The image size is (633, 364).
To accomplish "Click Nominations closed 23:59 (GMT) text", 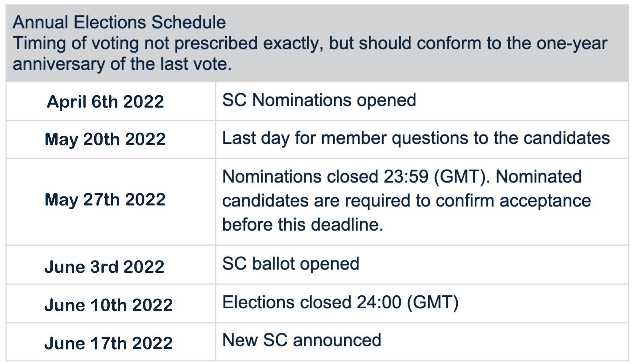I will point(356,177).
